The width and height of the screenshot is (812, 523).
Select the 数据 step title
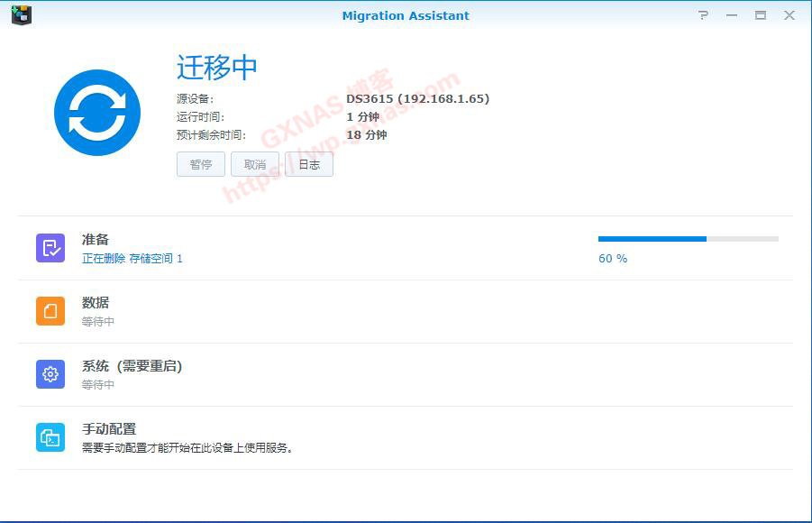point(96,303)
